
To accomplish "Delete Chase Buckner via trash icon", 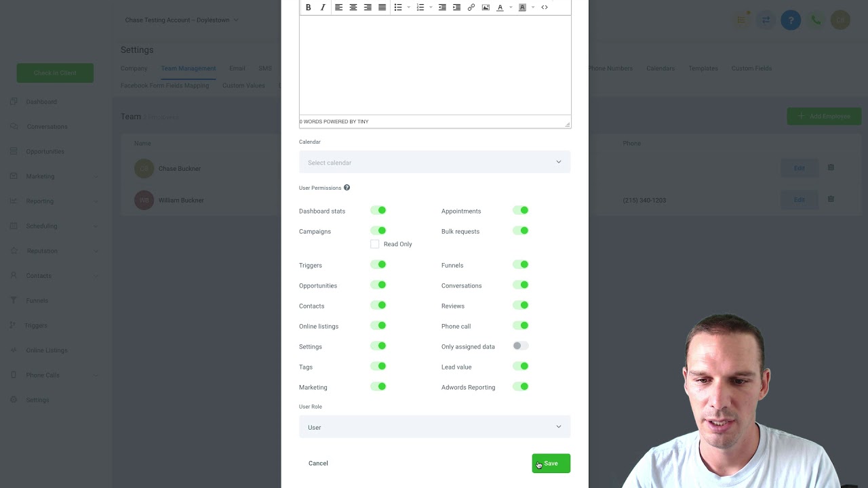I will tap(831, 167).
